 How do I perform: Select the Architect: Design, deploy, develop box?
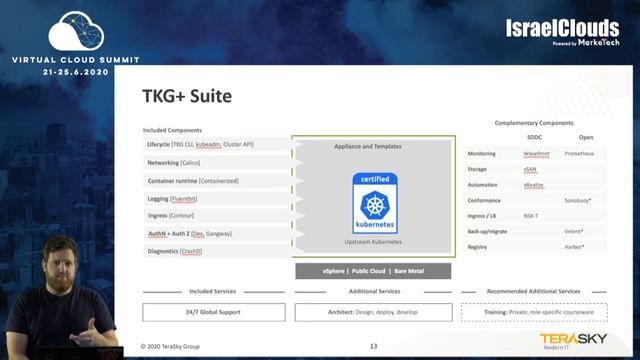[373, 312]
